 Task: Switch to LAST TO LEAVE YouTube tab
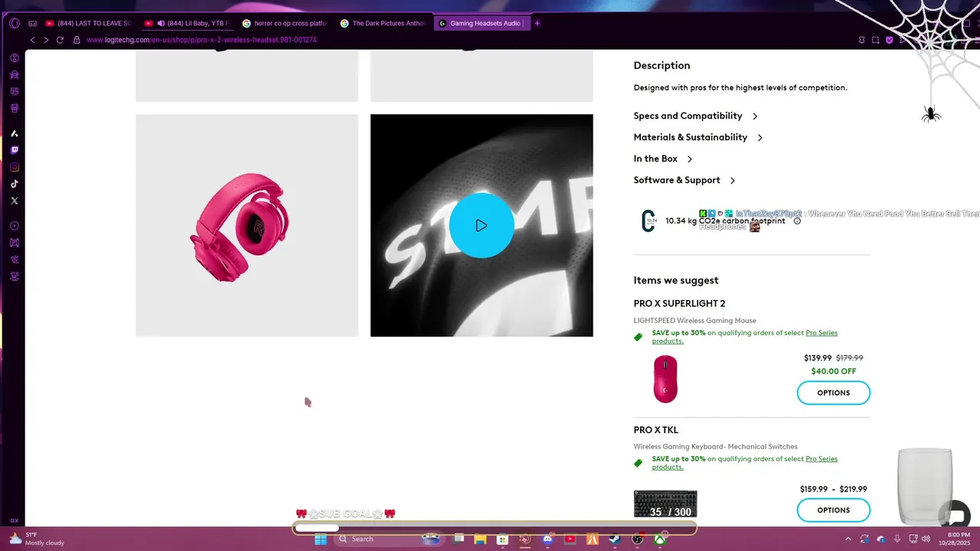[x=87, y=23]
